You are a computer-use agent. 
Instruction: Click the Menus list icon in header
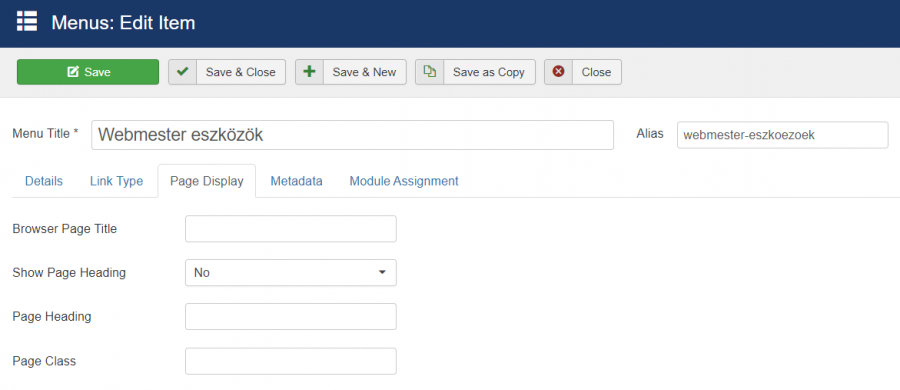(x=27, y=22)
